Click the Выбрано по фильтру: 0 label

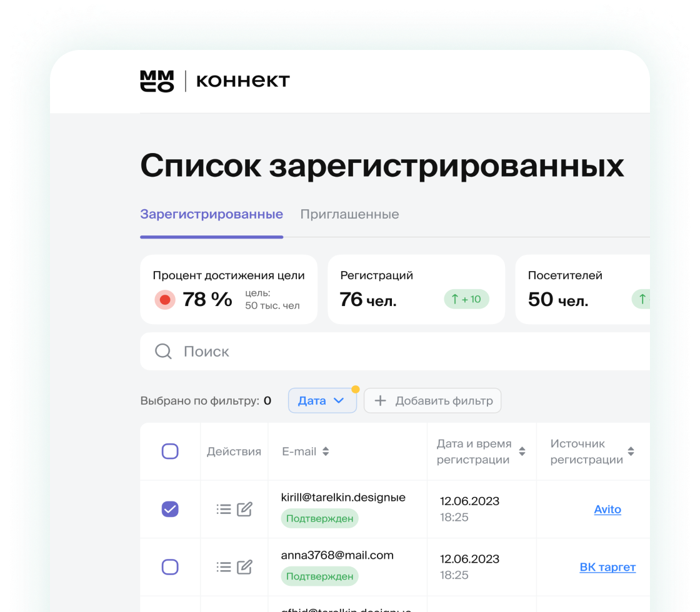206,400
